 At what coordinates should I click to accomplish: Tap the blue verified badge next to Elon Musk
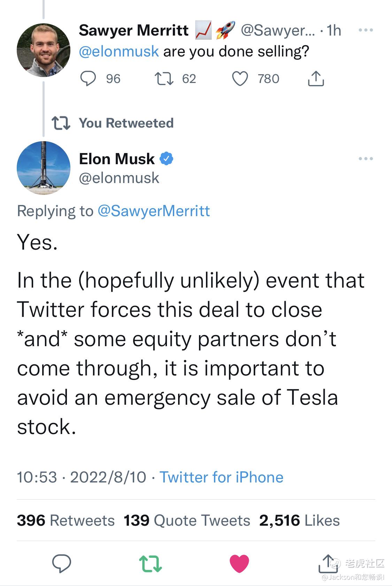tap(167, 159)
